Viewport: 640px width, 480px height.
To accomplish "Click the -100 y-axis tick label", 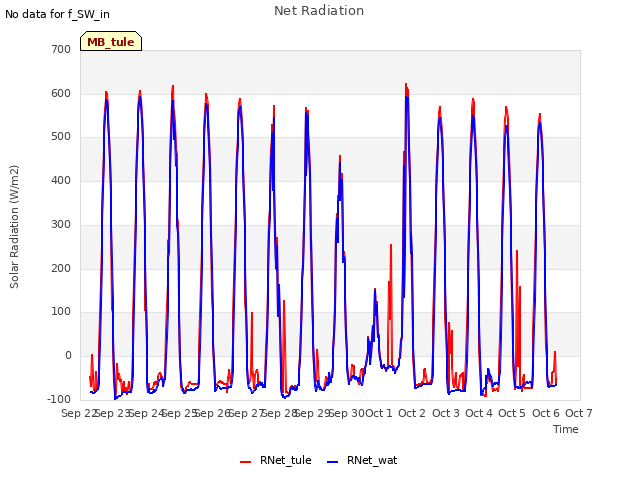I will click(59, 399).
